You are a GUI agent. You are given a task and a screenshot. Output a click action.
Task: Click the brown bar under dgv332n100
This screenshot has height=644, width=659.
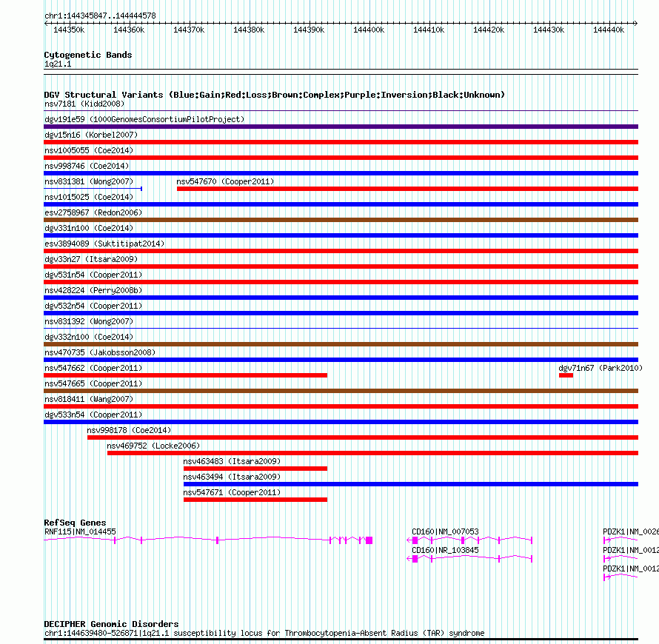pos(341,344)
